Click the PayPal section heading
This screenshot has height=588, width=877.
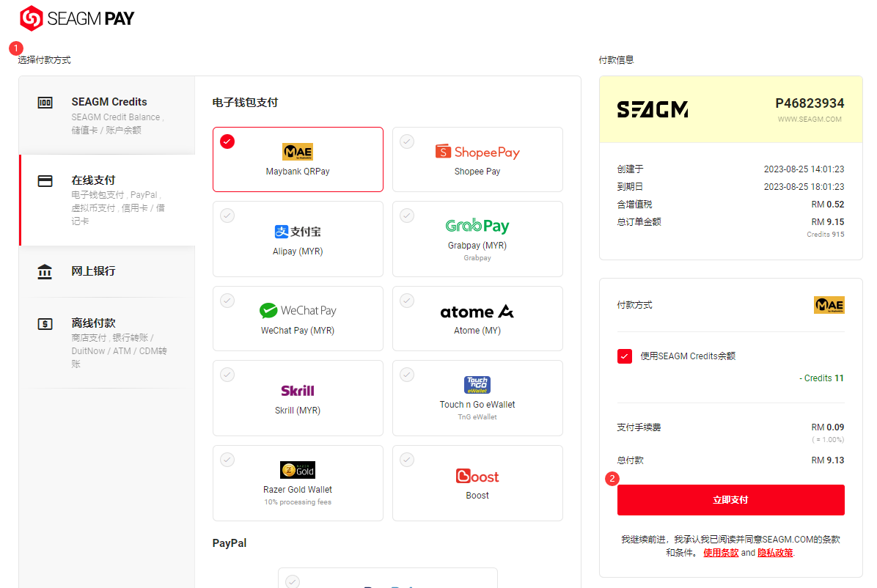(x=230, y=543)
